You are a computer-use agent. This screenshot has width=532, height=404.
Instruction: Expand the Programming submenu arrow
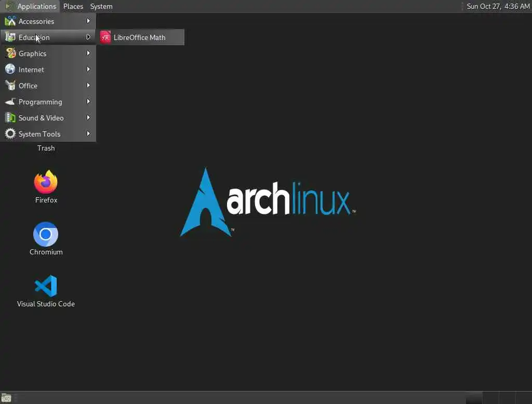pyautogui.click(x=88, y=101)
